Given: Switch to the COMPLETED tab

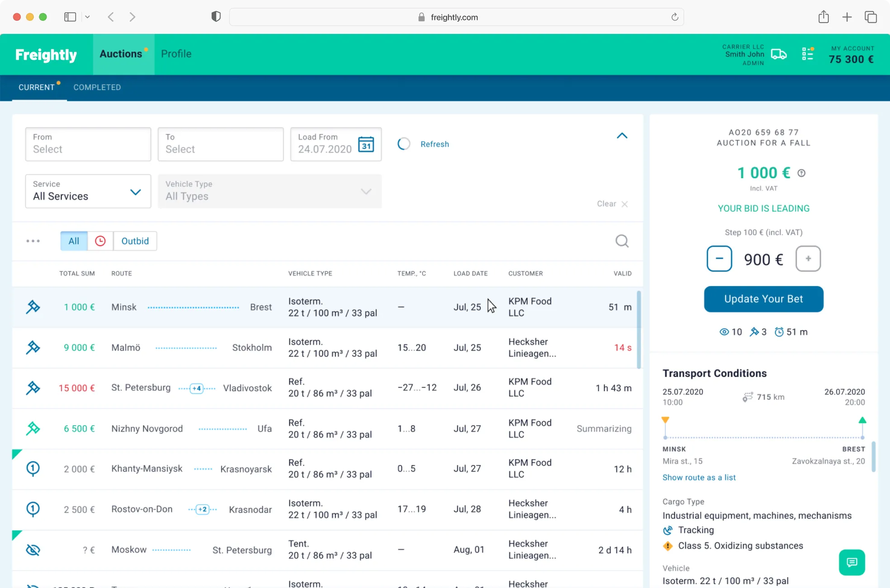Looking at the screenshot, I should click(97, 87).
